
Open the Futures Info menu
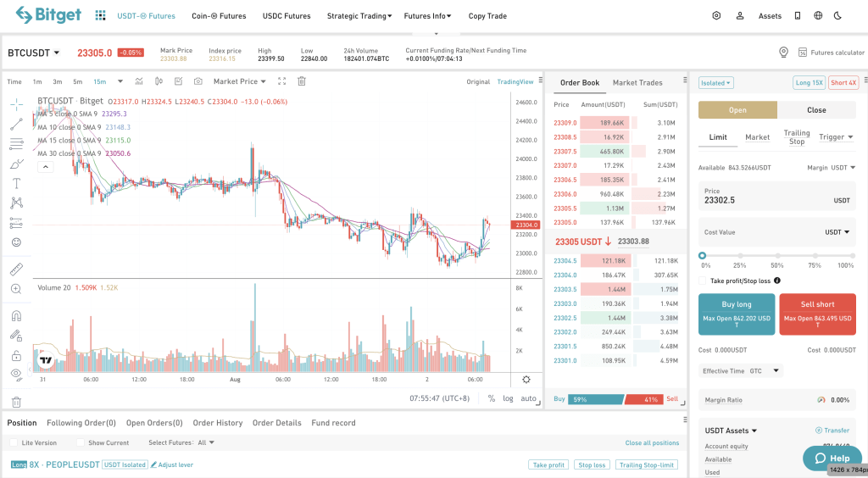pyautogui.click(x=427, y=16)
